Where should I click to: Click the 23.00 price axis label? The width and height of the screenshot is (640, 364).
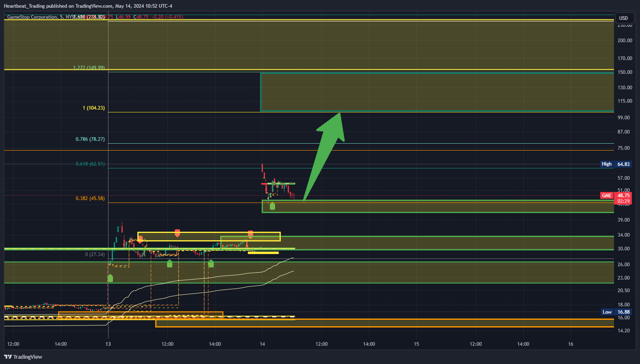[624, 278]
